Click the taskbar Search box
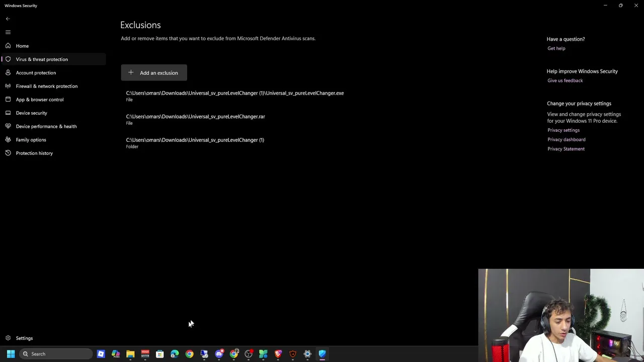This screenshot has height=362, width=644. click(x=56, y=354)
